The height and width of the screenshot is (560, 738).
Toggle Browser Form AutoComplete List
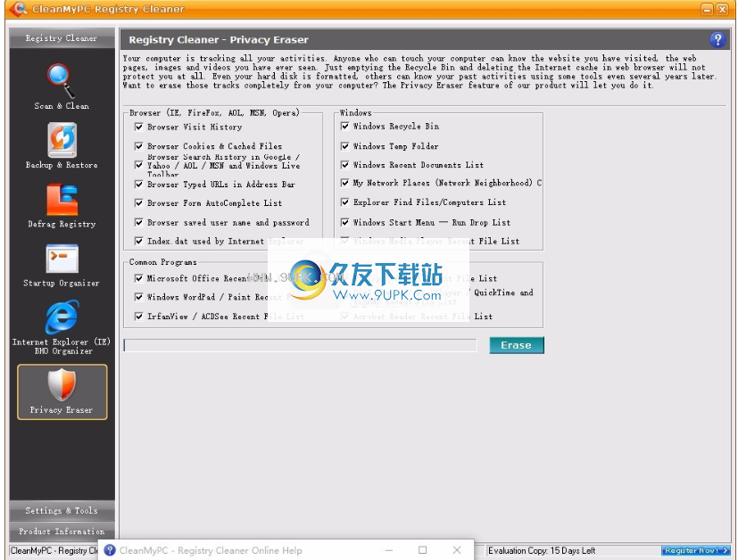click(139, 203)
